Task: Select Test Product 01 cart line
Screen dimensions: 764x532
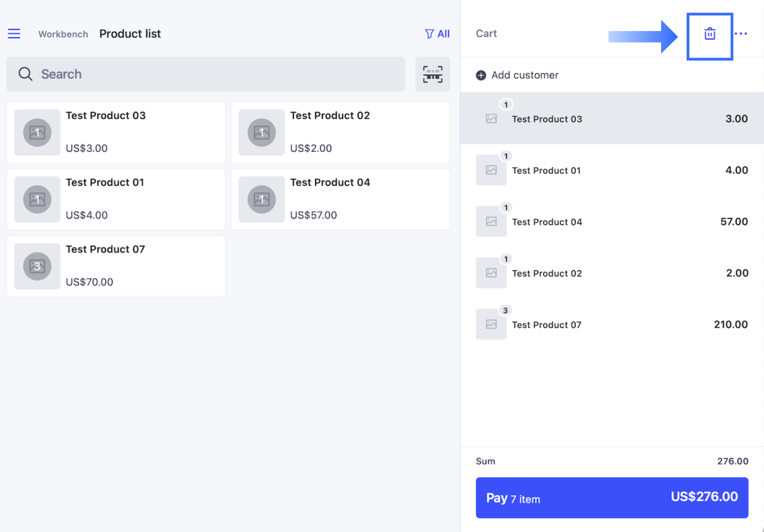Action: (612, 170)
